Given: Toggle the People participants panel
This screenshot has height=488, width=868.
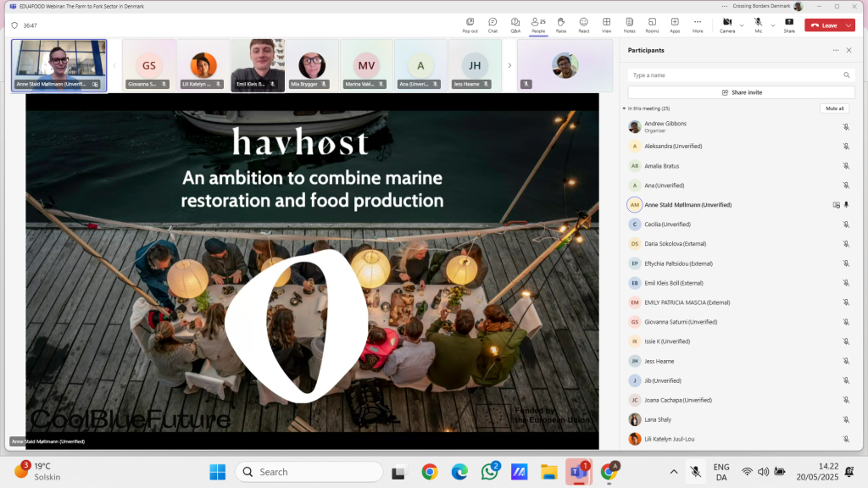Looking at the screenshot, I should pos(538,25).
